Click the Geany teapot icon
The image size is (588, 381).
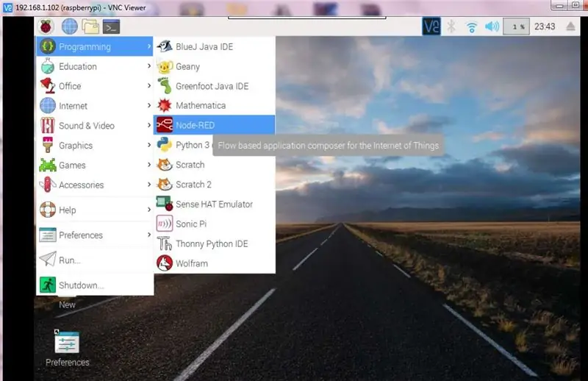(x=164, y=66)
